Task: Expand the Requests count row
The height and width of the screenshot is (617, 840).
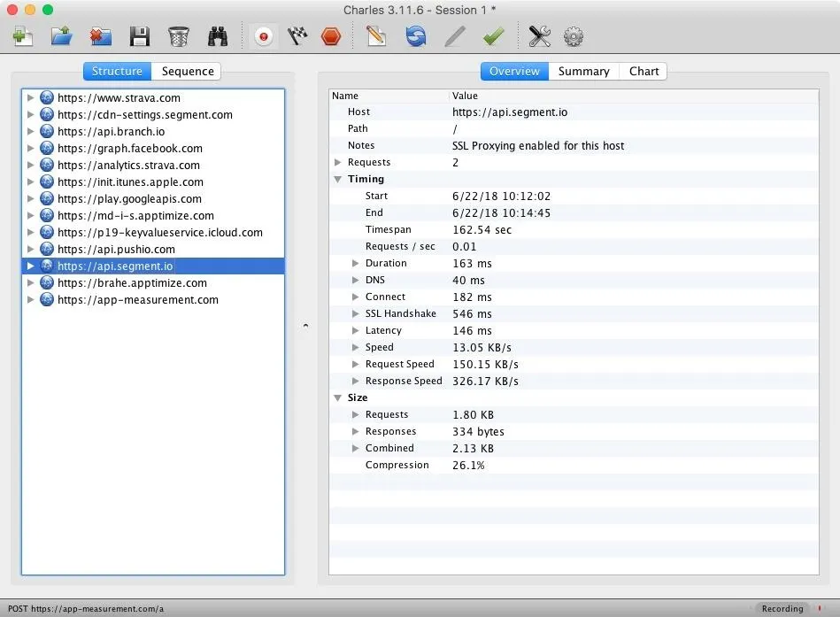Action: coord(337,162)
